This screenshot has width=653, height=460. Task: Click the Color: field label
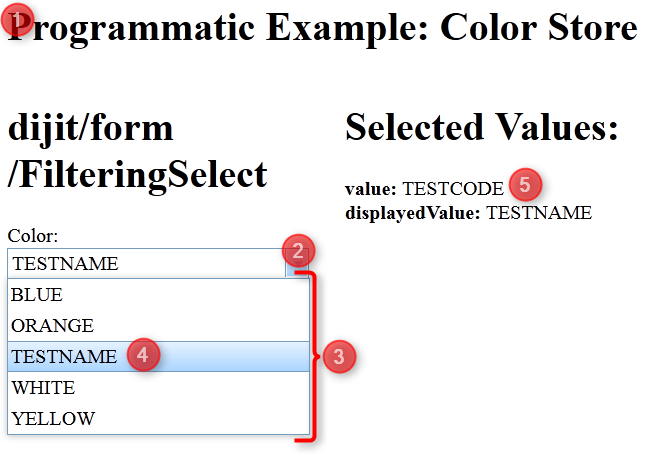[x=33, y=236]
